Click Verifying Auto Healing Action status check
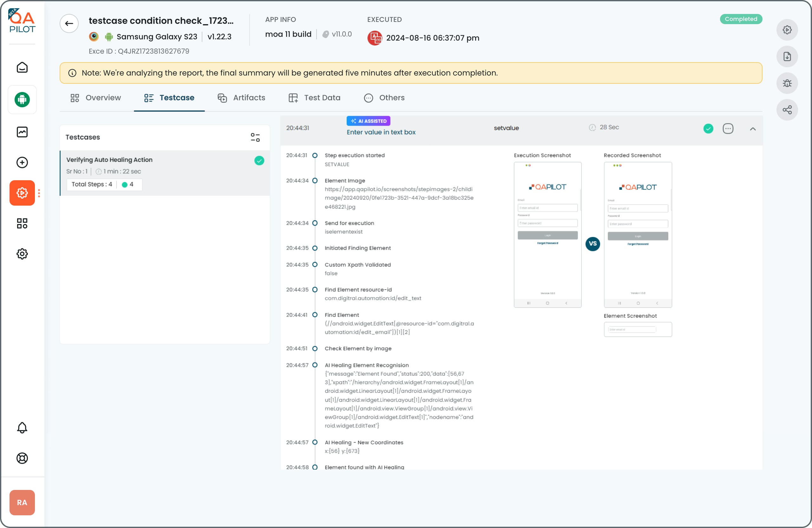 259,161
